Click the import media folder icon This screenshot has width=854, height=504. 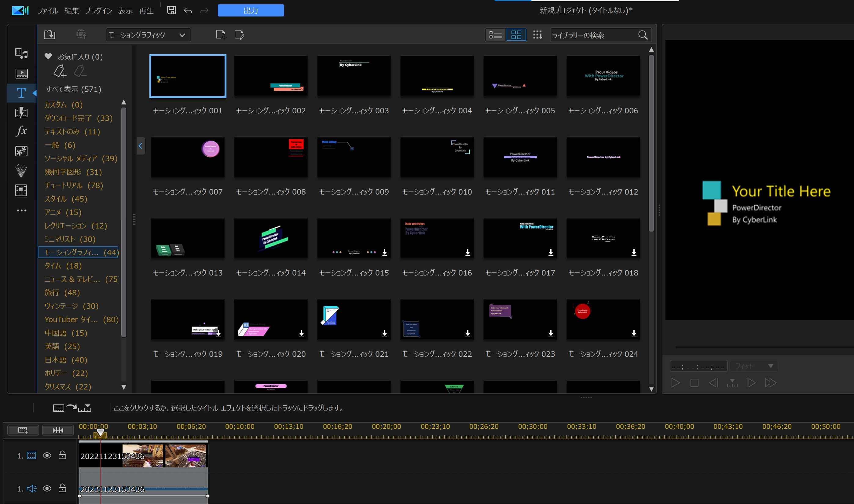coord(49,35)
